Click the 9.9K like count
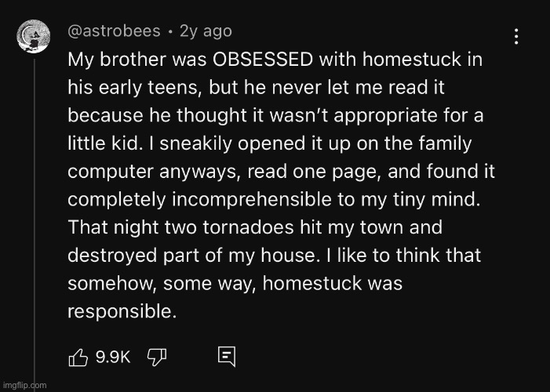The width and height of the screenshot is (550, 392). pyautogui.click(x=113, y=358)
